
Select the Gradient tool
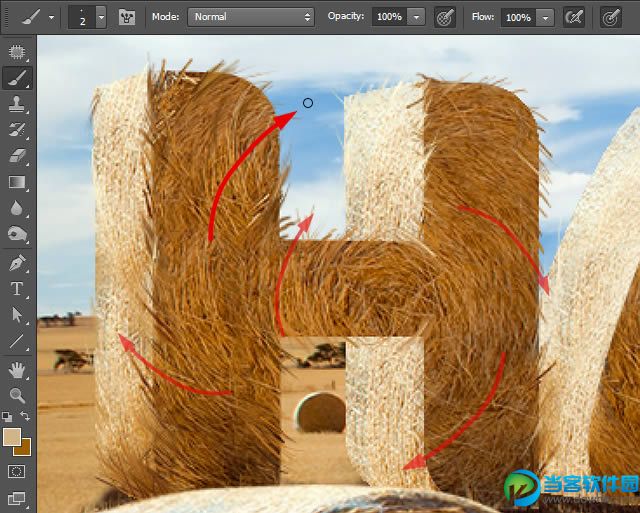point(17,182)
